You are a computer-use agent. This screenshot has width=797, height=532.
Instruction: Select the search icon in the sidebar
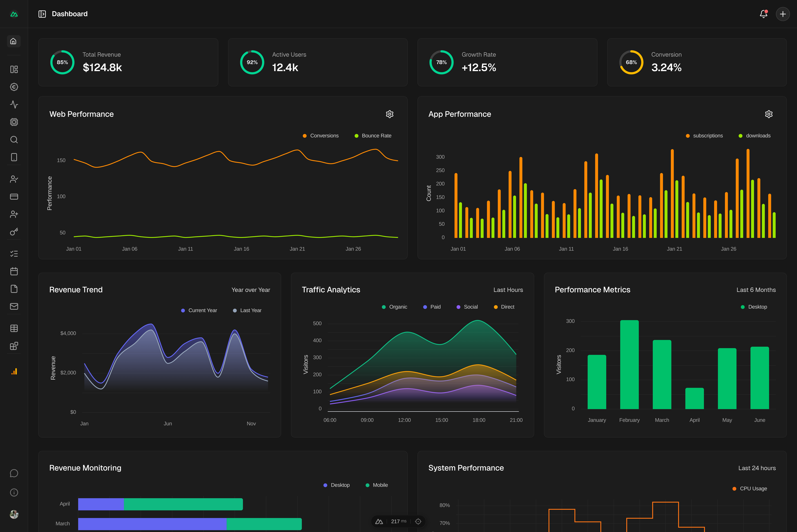14,139
